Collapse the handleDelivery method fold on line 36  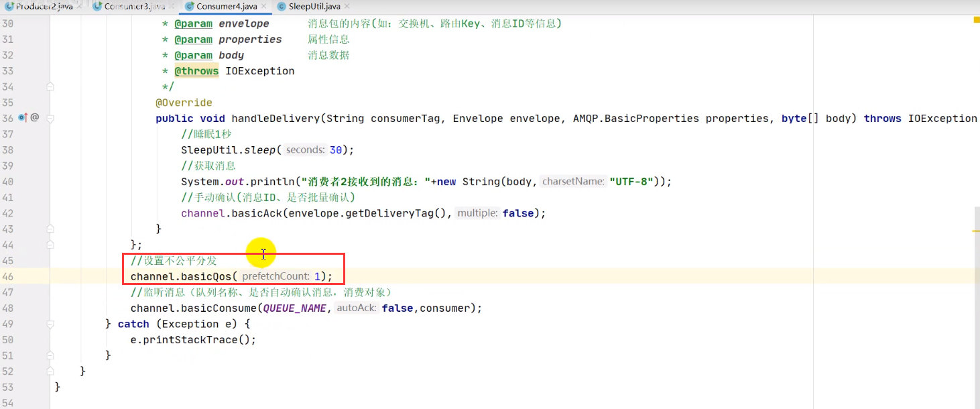50,118
